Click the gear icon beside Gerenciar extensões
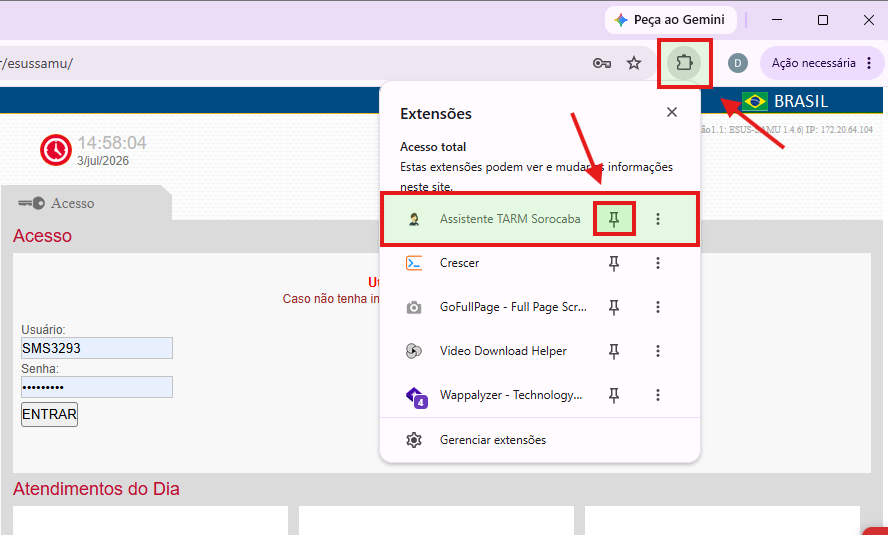This screenshot has width=888, height=535. (414, 440)
